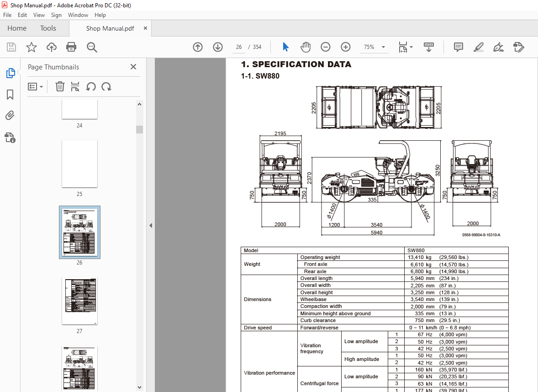
Task: Add a comment with speech bubble icon
Action: click(459, 47)
